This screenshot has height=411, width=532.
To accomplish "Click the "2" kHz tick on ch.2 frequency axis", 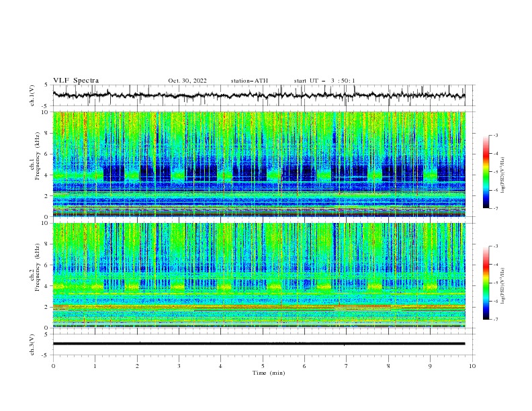I will click(48, 307).
